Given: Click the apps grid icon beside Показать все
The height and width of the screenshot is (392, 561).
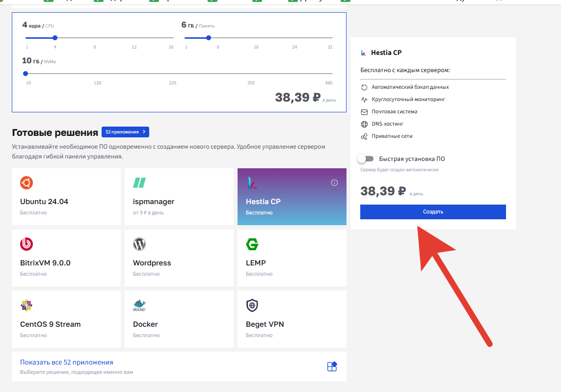Looking at the screenshot, I should (332, 366).
